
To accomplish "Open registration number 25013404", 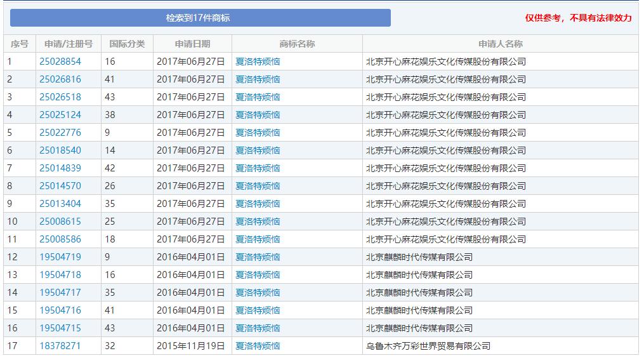I will 60,204.
